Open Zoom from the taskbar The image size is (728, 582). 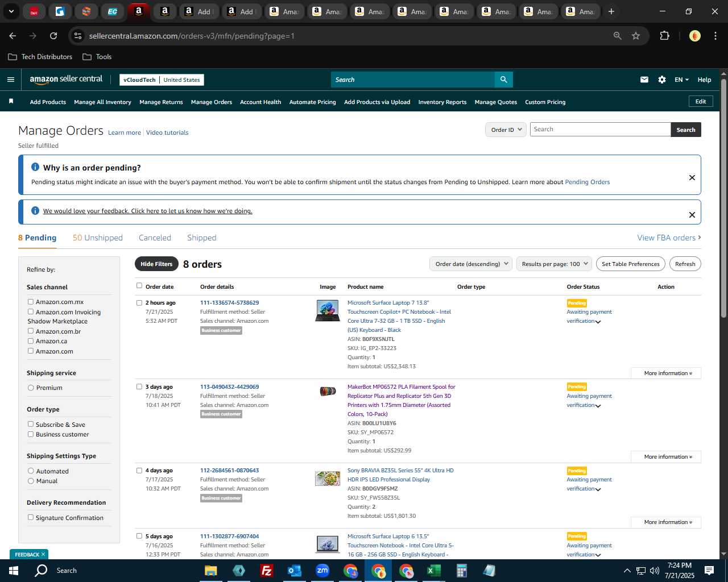click(322, 571)
